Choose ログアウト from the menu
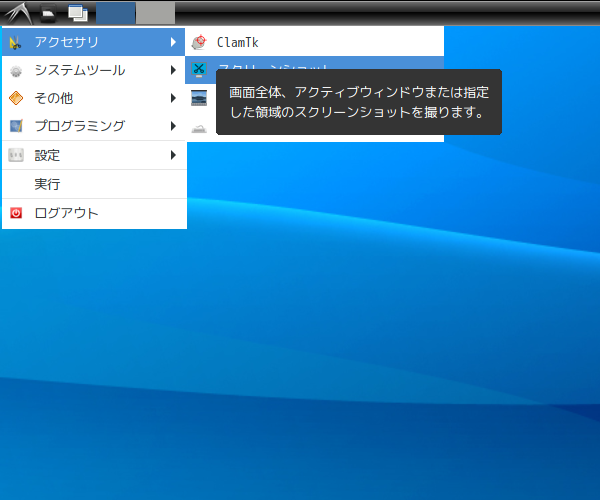 tap(94, 213)
